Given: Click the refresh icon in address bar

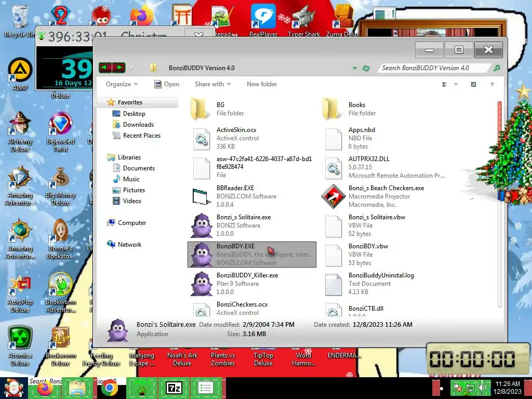Looking at the screenshot, I should click(366, 68).
